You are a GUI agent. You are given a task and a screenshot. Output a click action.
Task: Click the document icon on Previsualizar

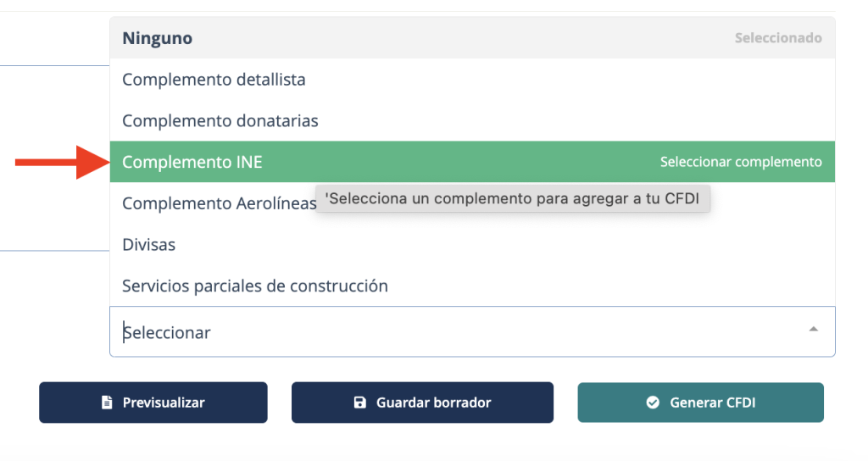[x=107, y=403]
